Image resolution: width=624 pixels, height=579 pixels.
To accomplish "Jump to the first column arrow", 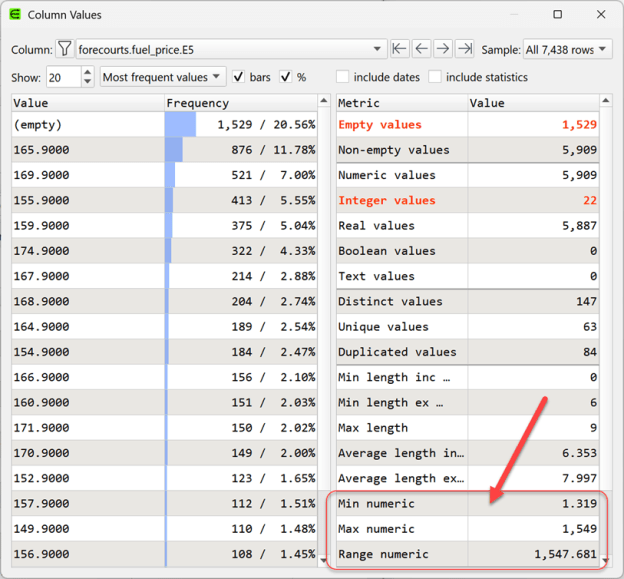I will [x=400, y=49].
